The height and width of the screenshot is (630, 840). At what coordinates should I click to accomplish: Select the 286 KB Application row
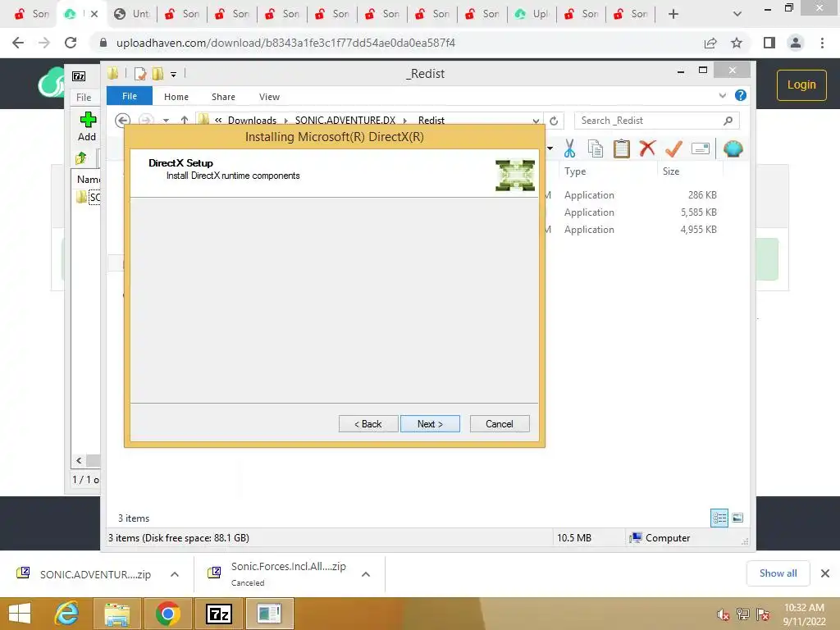(x=640, y=195)
